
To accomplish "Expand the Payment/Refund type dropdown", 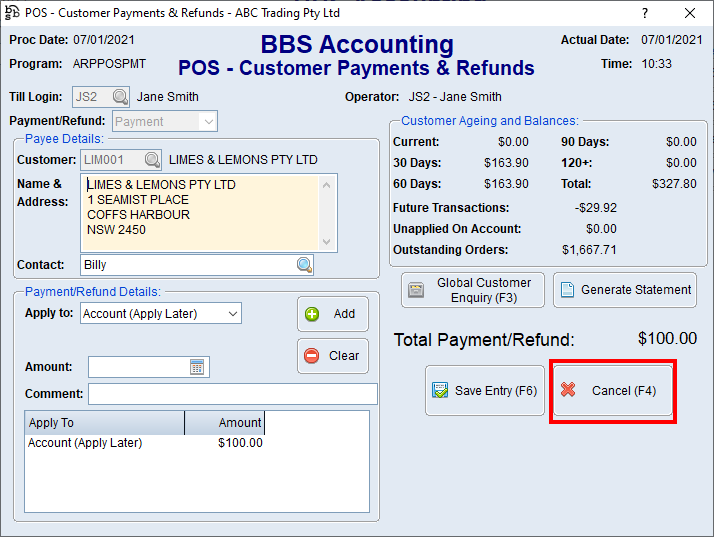I will (208, 121).
